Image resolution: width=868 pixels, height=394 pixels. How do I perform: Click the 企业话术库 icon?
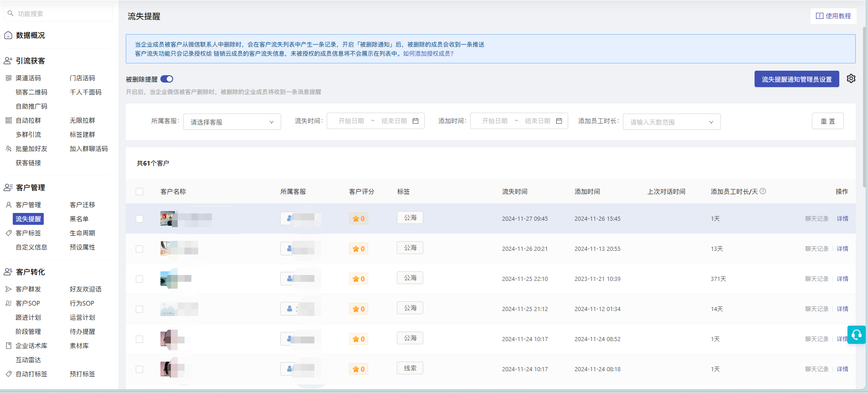pyautogui.click(x=8, y=346)
